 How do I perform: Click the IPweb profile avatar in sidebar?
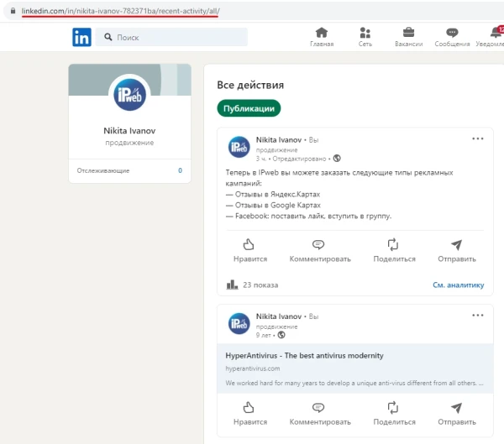click(129, 95)
